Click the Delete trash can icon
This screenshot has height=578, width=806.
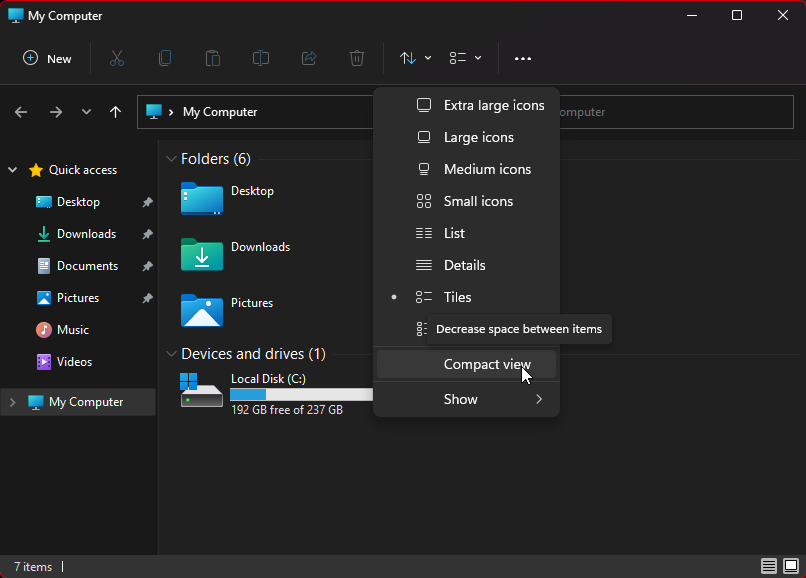[357, 58]
